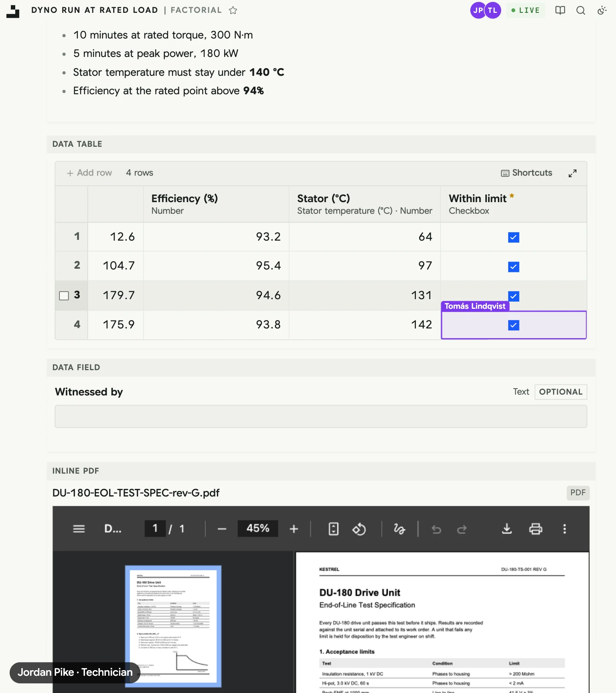The image size is (616, 693).
Task: Undo the last PDF annotation
Action: pyautogui.click(x=436, y=529)
